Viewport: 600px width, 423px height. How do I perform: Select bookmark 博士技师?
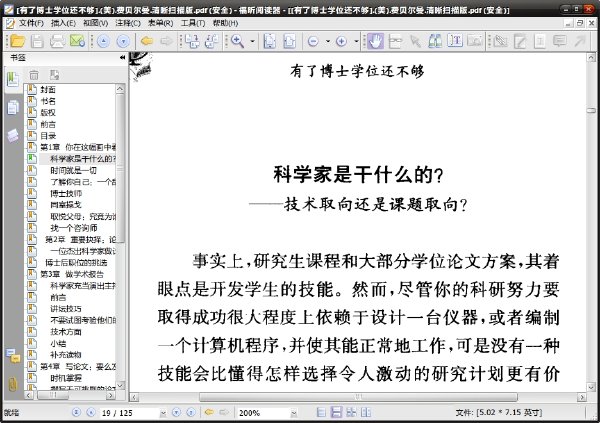pos(66,193)
